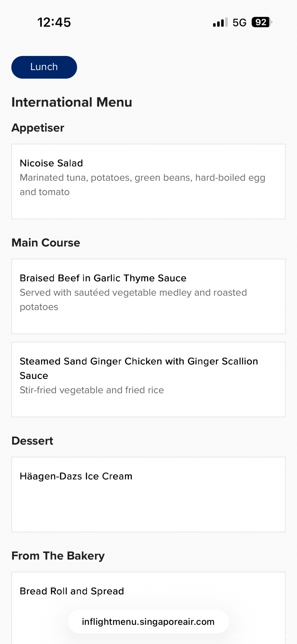Tap the Appetiser section heading
This screenshot has width=297, height=644.
tap(38, 128)
